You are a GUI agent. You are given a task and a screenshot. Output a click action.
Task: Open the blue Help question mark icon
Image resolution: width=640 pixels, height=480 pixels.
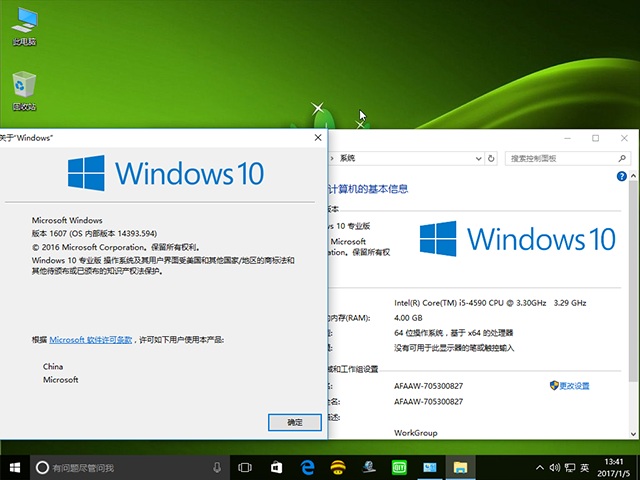622,175
